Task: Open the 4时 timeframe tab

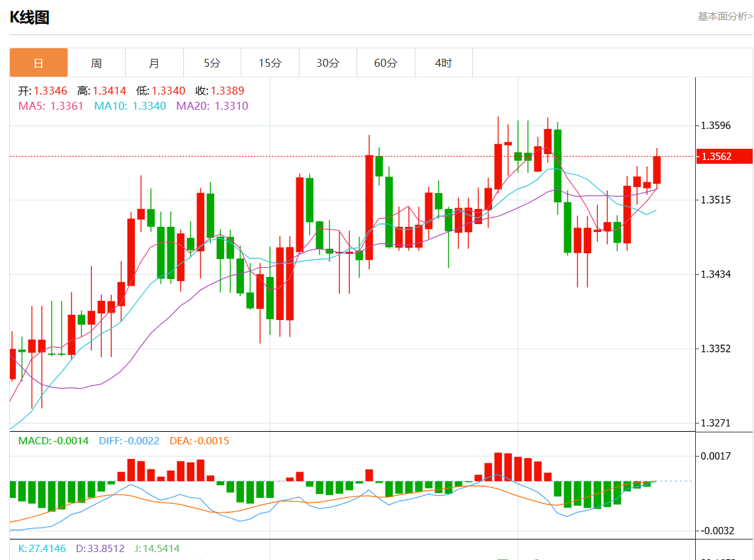Action: [x=443, y=63]
